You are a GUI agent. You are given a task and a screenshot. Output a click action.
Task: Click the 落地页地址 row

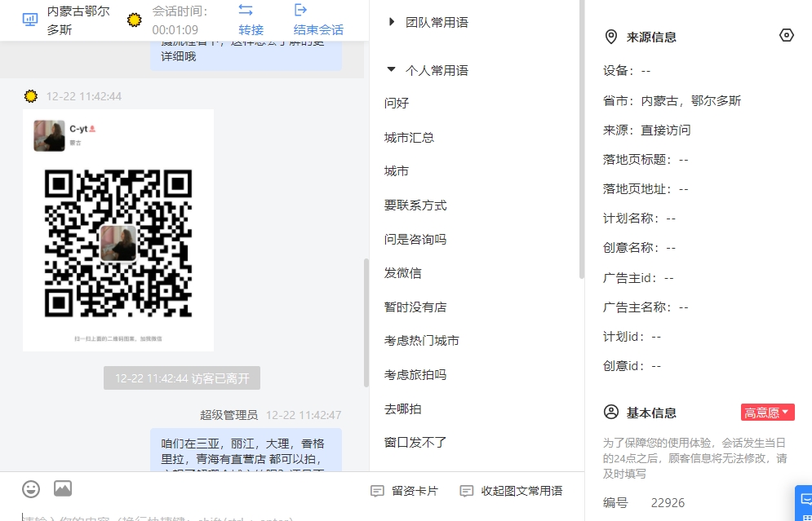click(x=646, y=189)
